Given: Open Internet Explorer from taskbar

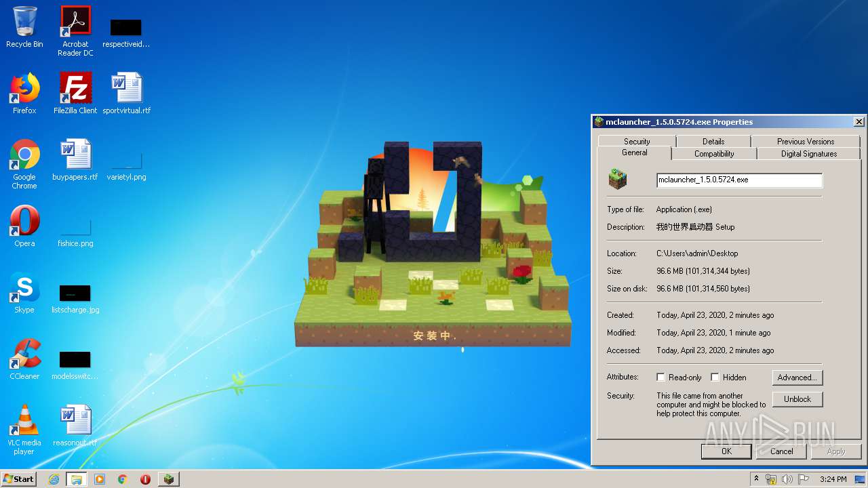Looking at the screenshot, I should pos(54,479).
